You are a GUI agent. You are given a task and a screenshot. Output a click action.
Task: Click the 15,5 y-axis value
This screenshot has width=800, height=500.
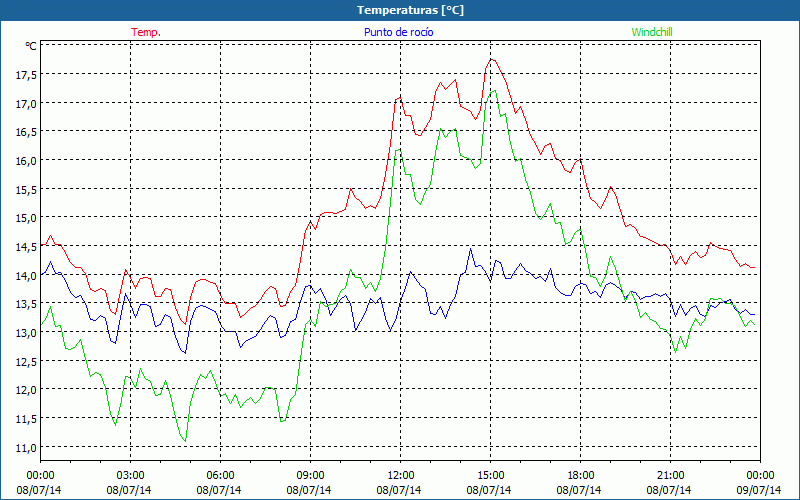click(x=26, y=189)
